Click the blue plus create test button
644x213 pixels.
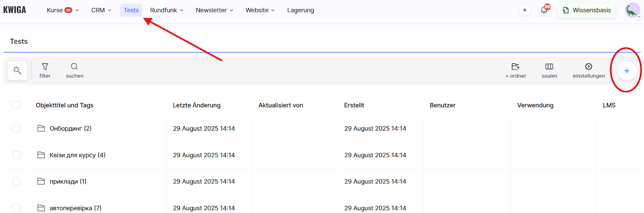click(626, 71)
